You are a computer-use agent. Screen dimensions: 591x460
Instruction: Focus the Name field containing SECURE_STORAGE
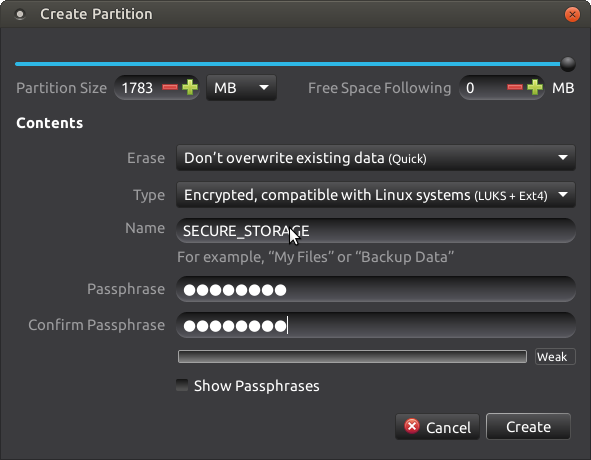click(376, 230)
